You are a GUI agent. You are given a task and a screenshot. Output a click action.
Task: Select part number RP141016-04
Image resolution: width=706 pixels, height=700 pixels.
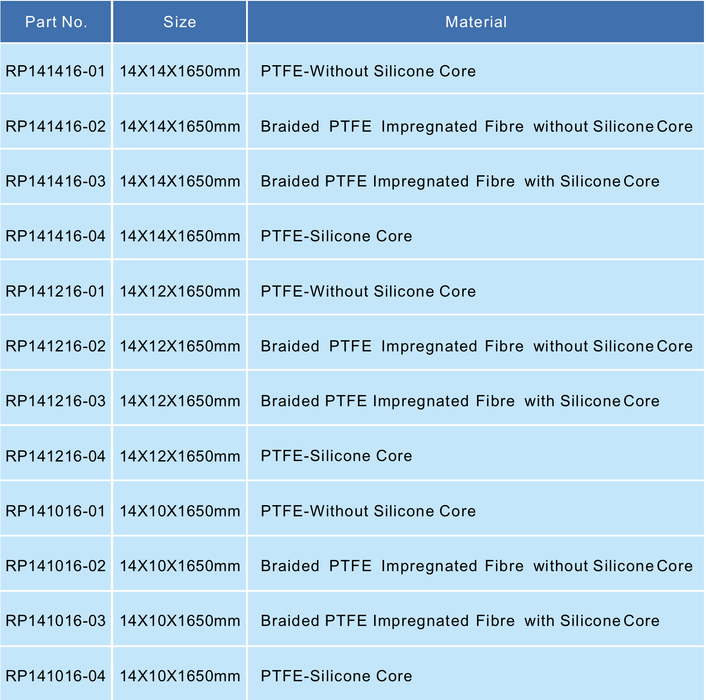[56, 676]
